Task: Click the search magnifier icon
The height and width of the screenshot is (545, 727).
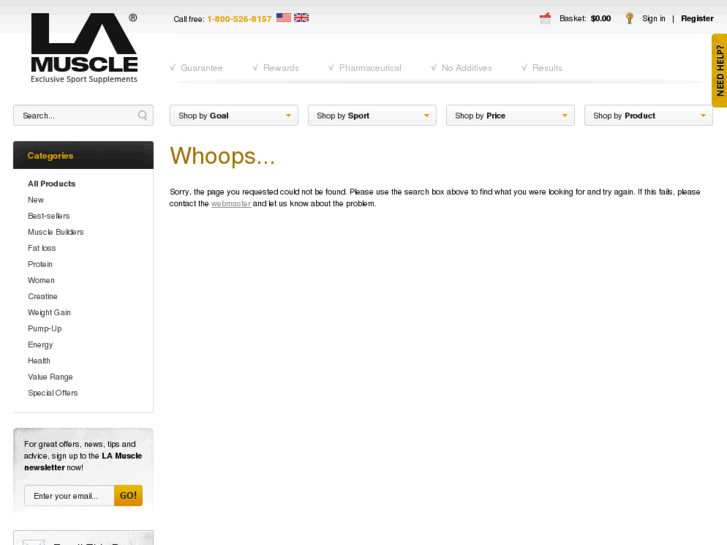Action: pyautogui.click(x=143, y=115)
